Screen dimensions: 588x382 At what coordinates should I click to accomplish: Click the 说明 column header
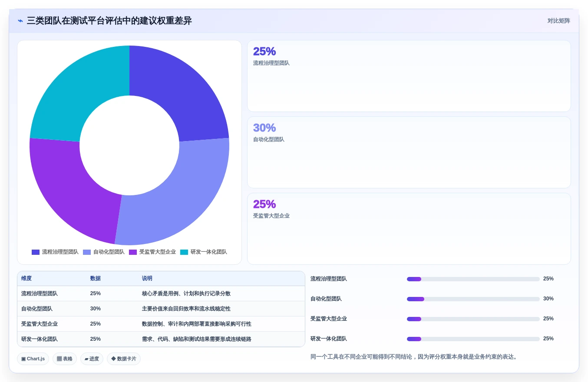click(x=147, y=279)
